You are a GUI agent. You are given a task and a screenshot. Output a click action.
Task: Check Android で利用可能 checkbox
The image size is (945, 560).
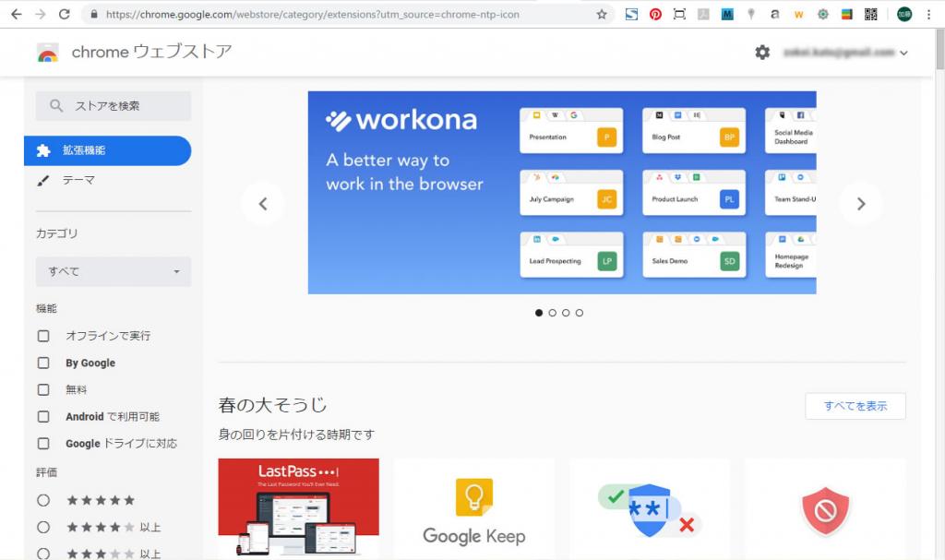[43, 416]
